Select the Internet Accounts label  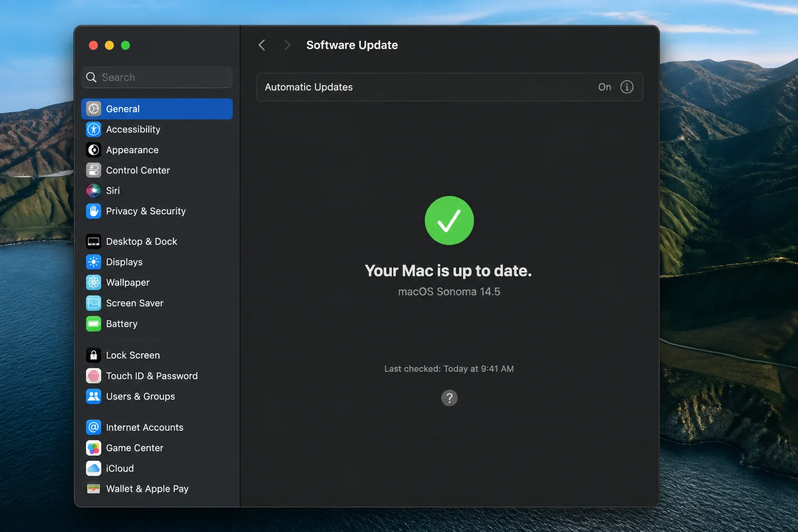(144, 427)
